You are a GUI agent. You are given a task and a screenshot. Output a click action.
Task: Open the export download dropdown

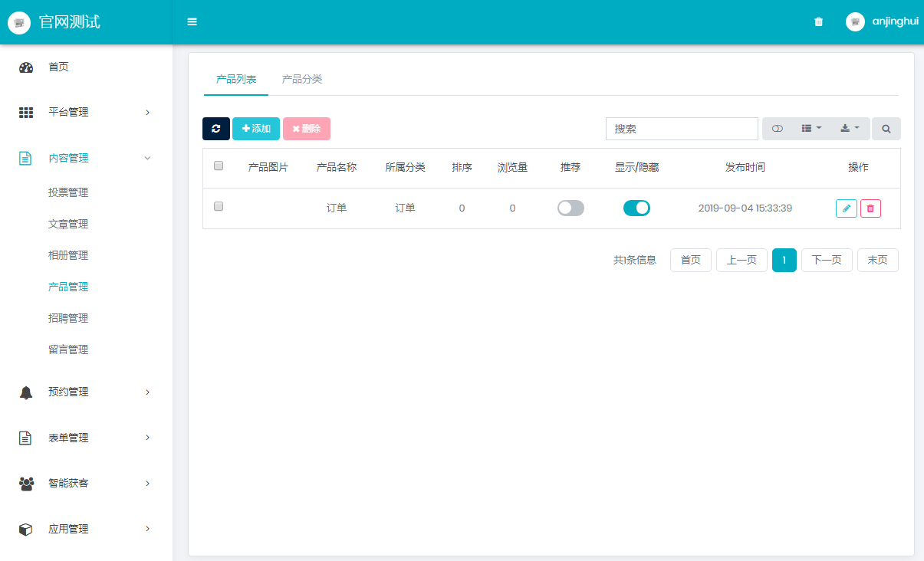point(850,129)
